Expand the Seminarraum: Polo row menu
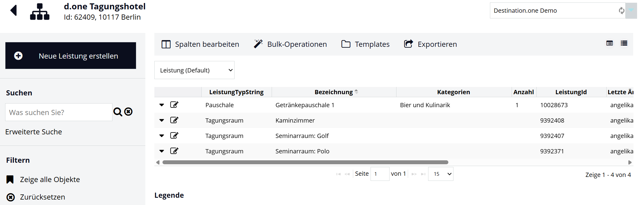The height and width of the screenshot is (205, 644). pyautogui.click(x=162, y=151)
